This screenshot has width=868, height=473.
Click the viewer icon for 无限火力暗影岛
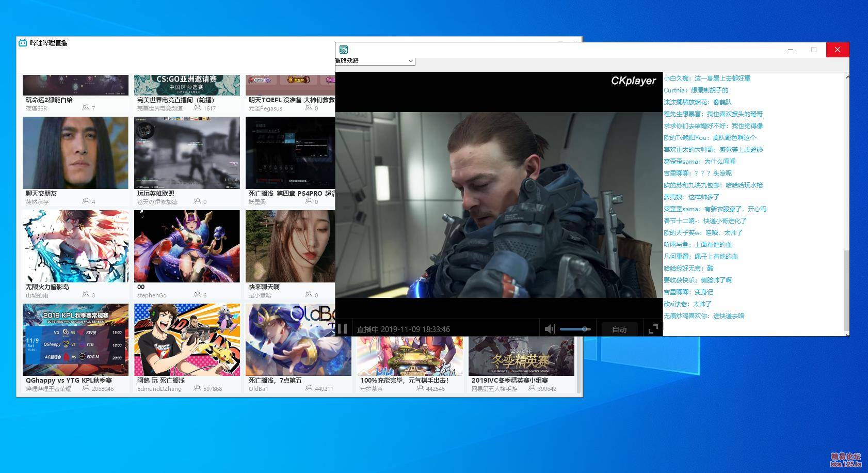click(86, 295)
